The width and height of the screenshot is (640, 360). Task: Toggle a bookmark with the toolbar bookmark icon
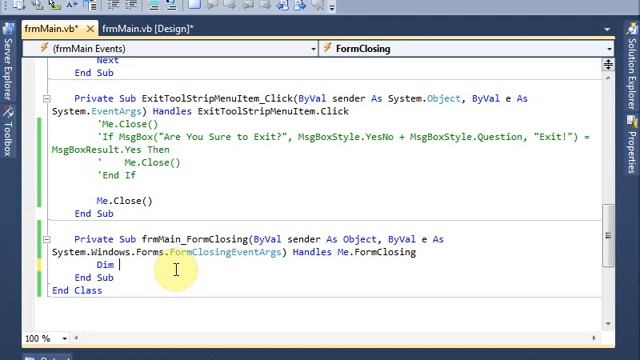(x=194, y=4)
